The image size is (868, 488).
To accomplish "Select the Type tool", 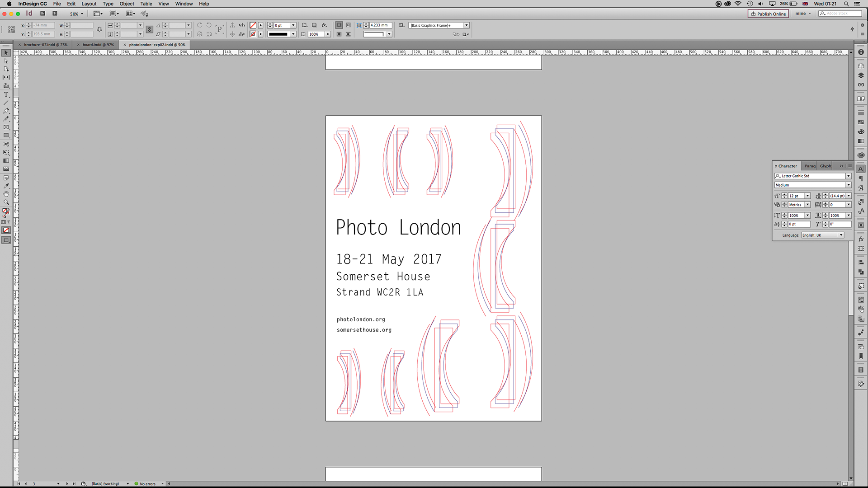I will 6,94.
